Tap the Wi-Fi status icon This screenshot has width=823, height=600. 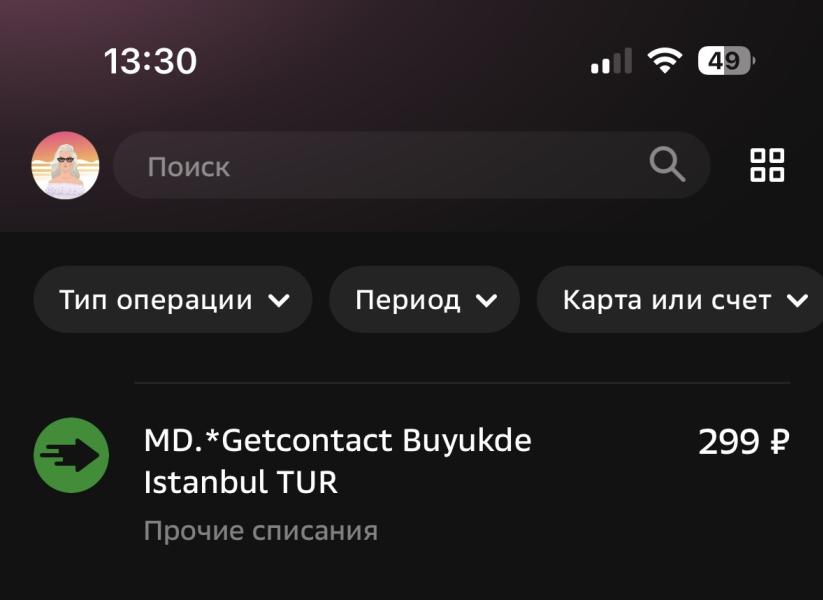coord(664,61)
